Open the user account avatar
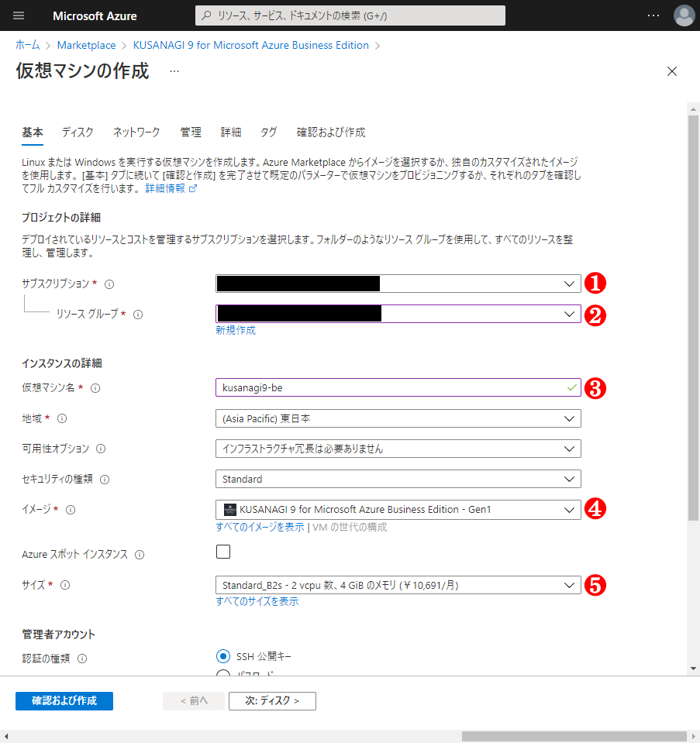 [684, 15]
